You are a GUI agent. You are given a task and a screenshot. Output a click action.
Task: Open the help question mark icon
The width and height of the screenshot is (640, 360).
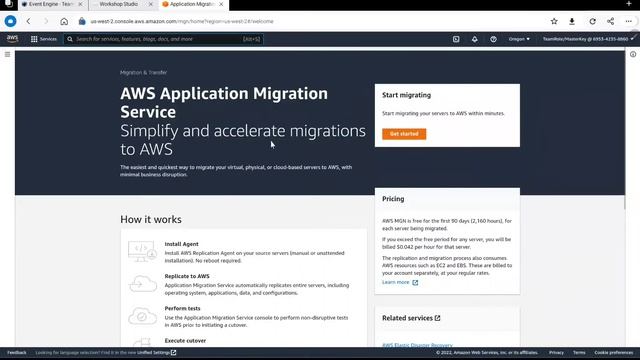[493, 39]
